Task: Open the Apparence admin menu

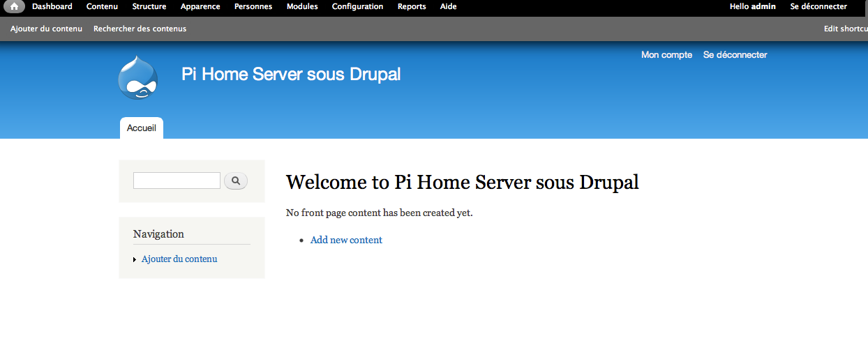Action: pos(200,6)
